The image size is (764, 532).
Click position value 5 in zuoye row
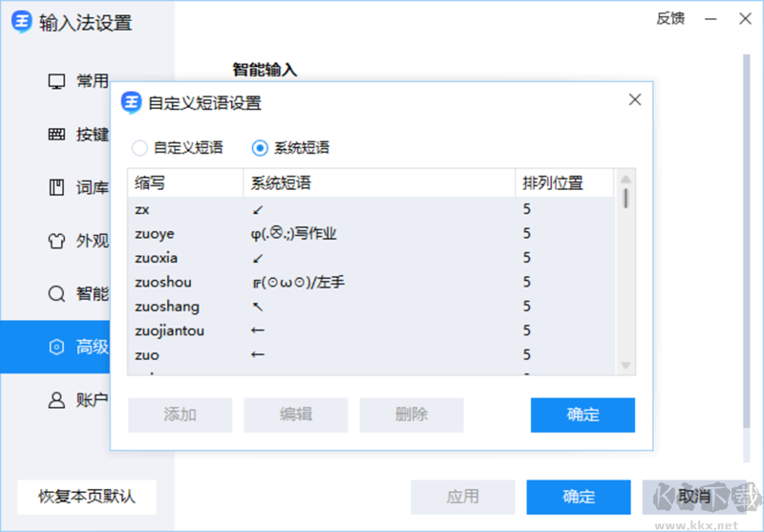click(x=527, y=234)
